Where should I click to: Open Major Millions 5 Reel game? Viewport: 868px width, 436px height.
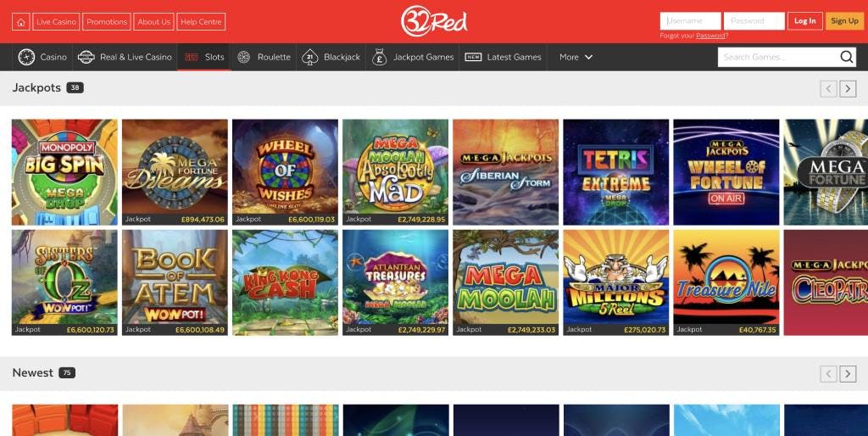tap(616, 282)
